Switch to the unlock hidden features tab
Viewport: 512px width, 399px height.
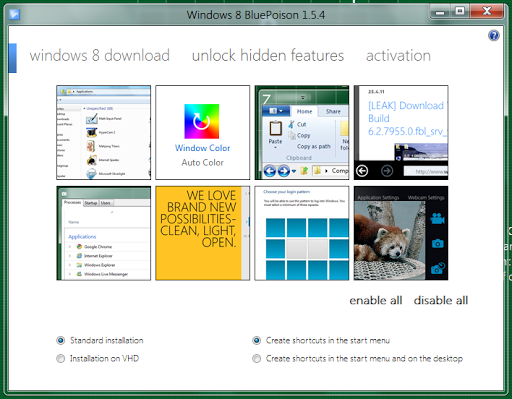point(268,55)
